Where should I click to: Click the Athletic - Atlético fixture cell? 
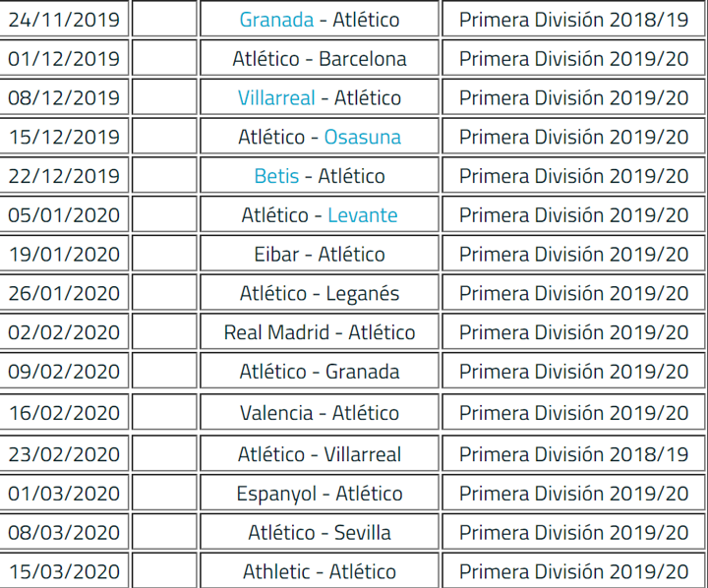(x=320, y=571)
